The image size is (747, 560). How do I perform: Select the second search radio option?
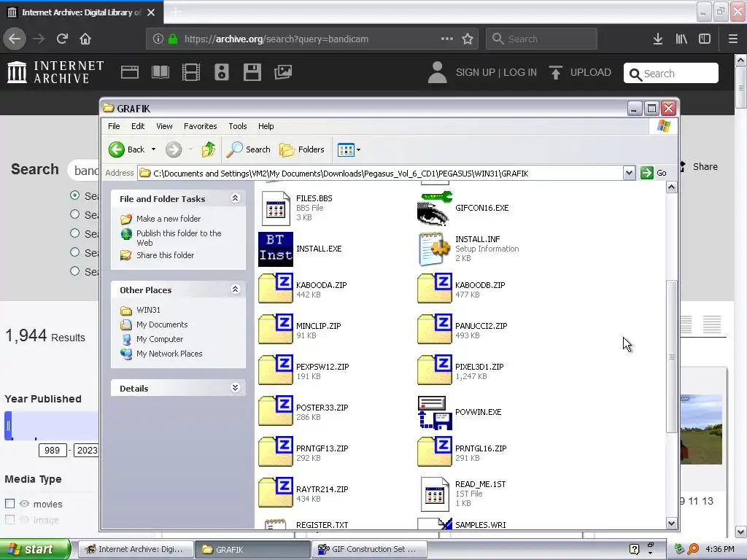point(75,214)
